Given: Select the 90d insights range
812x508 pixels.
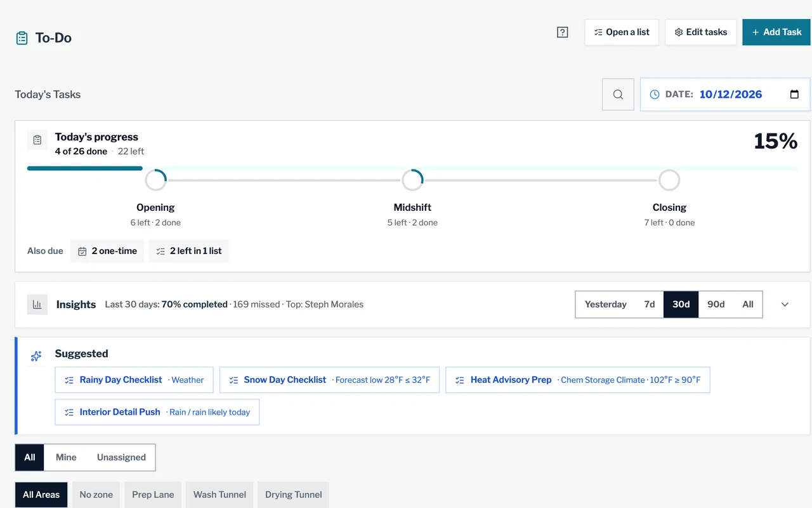Looking at the screenshot, I should click(716, 305).
